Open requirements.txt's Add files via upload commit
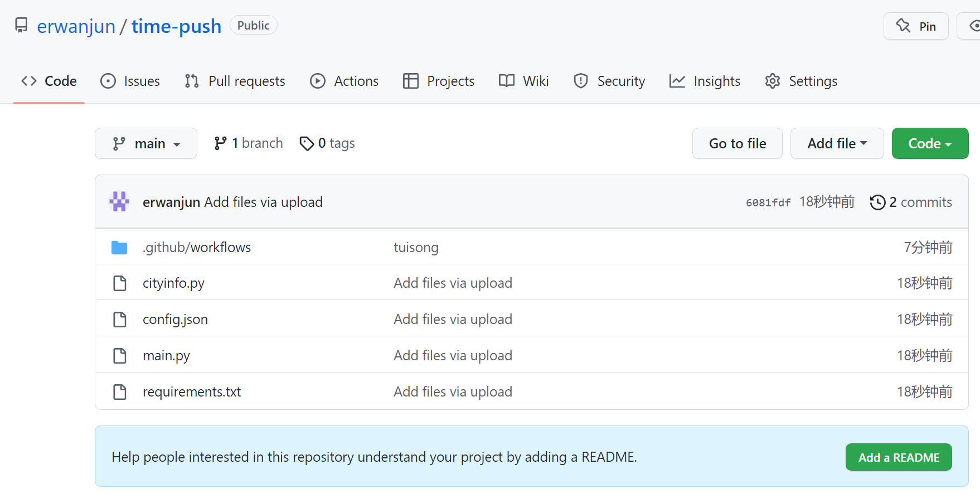Screen dimensions: 980x498 pos(453,391)
